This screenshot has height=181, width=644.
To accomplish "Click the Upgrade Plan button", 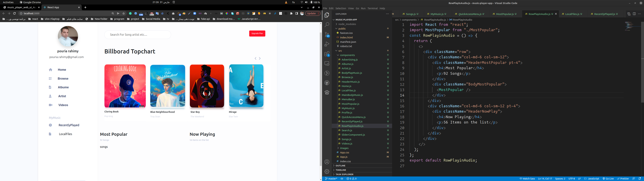I will click(257, 34).
